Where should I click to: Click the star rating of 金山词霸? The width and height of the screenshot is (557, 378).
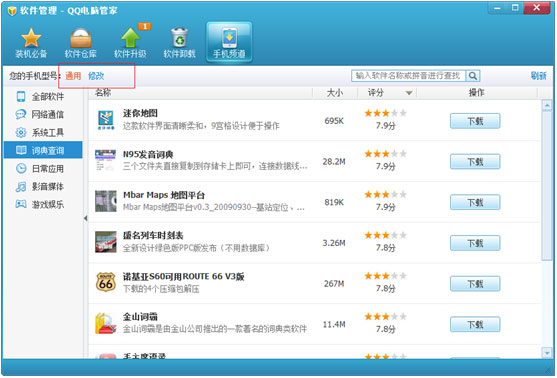385,317
